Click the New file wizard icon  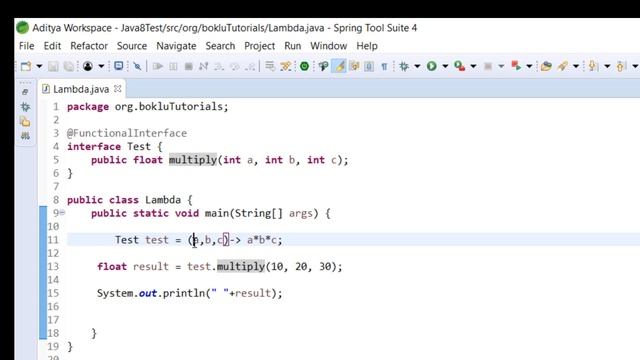coord(26,66)
